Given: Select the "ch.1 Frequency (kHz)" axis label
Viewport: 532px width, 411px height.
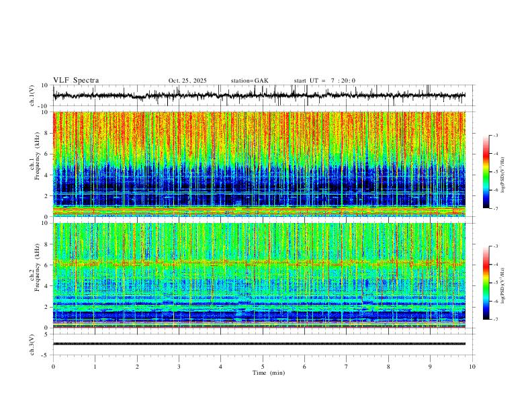Looking at the screenshot, I should 34,154.
